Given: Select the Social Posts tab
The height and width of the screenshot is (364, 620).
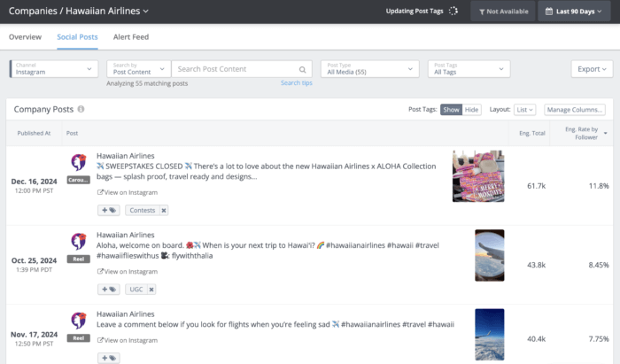Looking at the screenshot, I should pyautogui.click(x=77, y=37).
